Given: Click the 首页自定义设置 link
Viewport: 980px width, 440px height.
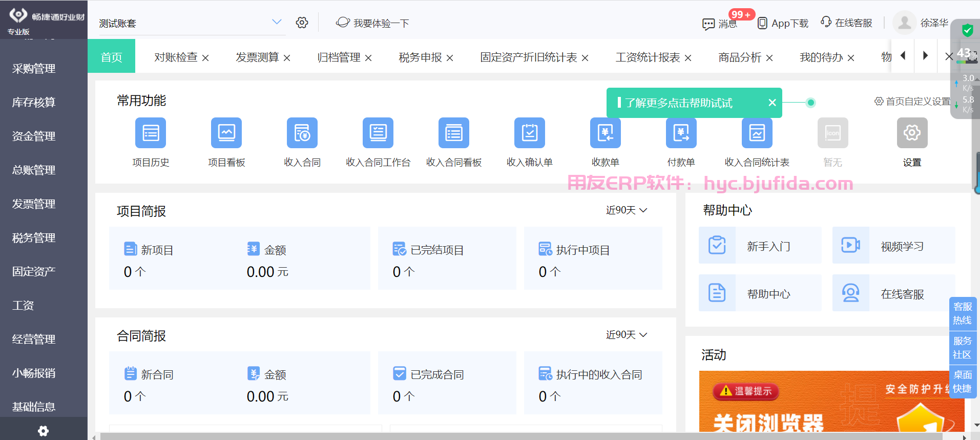Looking at the screenshot, I should (912, 102).
